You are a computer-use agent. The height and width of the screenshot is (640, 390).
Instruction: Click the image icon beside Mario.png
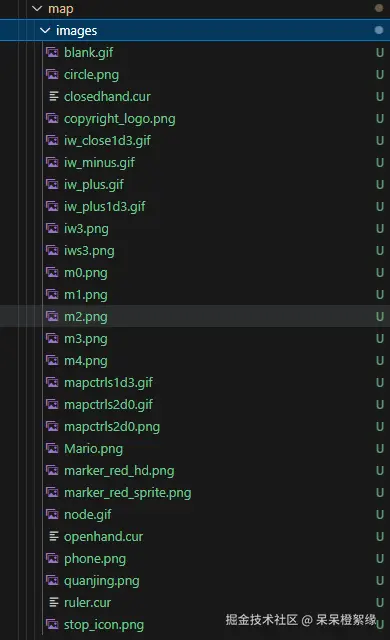[x=52, y=449]
